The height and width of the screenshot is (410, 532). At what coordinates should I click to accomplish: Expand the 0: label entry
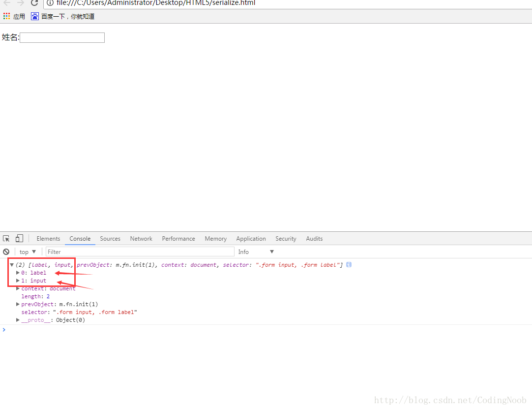[18, 273]
